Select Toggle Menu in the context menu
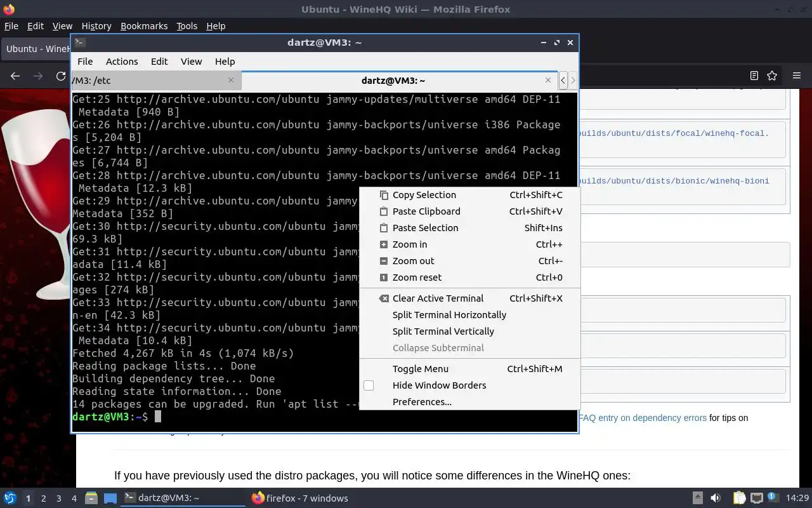This screenshot has height=508, width=812. [x=469, y=369]
